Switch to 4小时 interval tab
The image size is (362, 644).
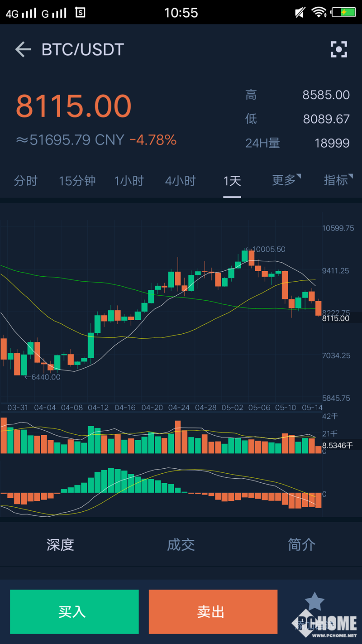[181, 181]
